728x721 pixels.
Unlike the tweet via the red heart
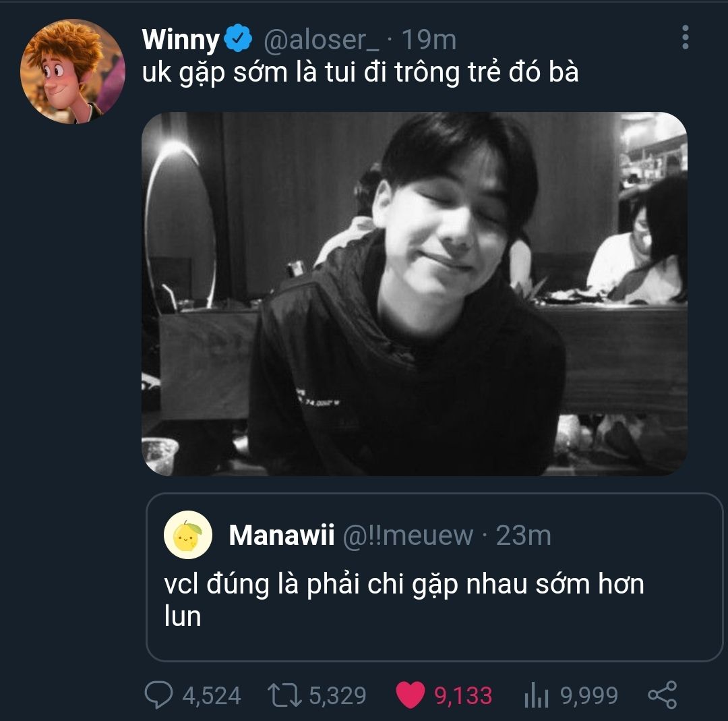click(410, 695)
